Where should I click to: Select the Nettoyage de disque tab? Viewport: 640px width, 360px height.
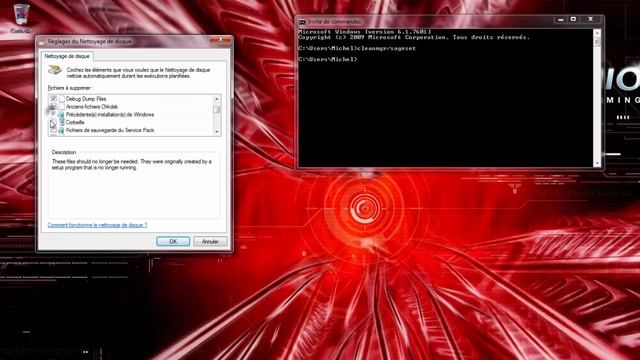click(x=67, y=56)
